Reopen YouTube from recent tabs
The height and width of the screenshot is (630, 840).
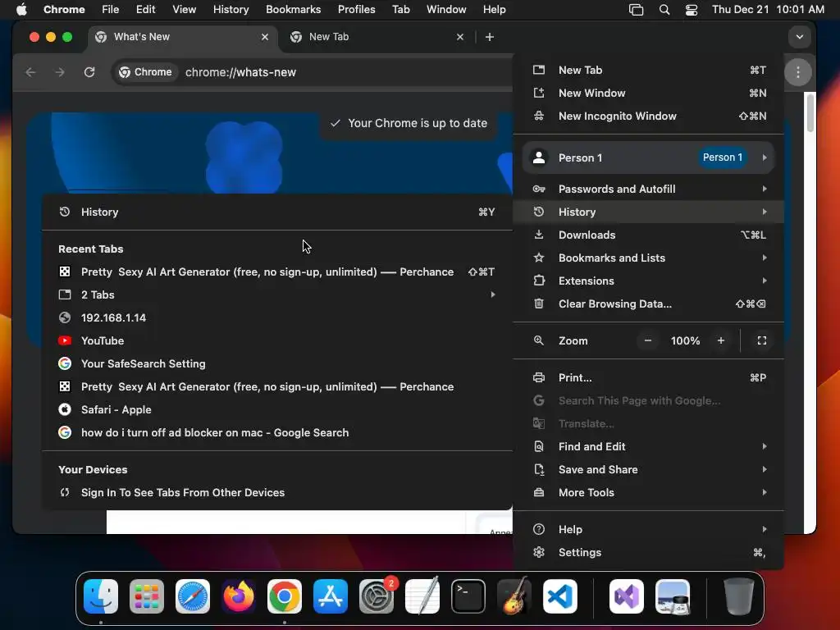277,341
